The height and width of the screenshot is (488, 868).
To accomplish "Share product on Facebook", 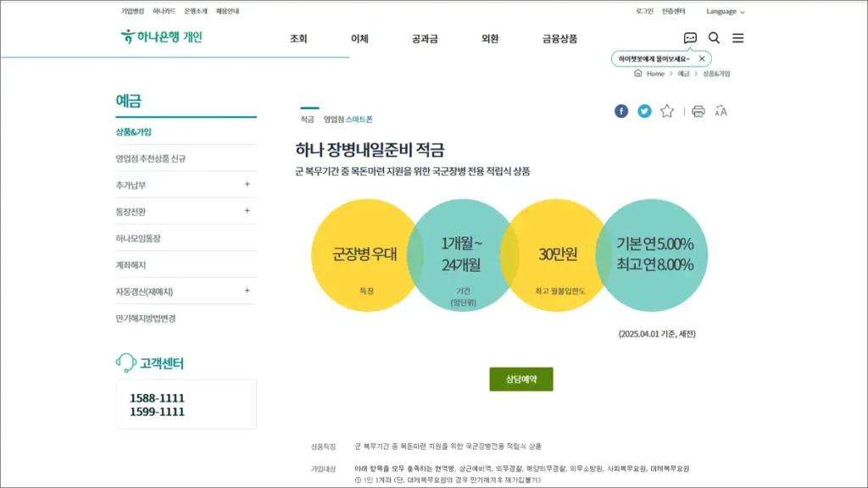I will 621,111.
